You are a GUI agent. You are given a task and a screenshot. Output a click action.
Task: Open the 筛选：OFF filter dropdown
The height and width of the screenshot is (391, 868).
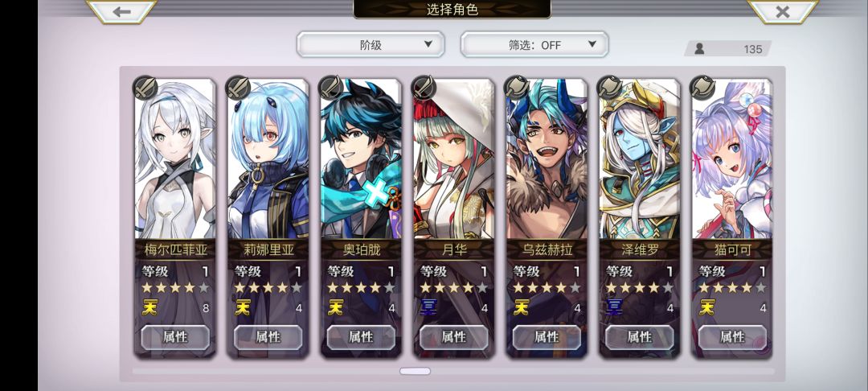pos(534,44)
